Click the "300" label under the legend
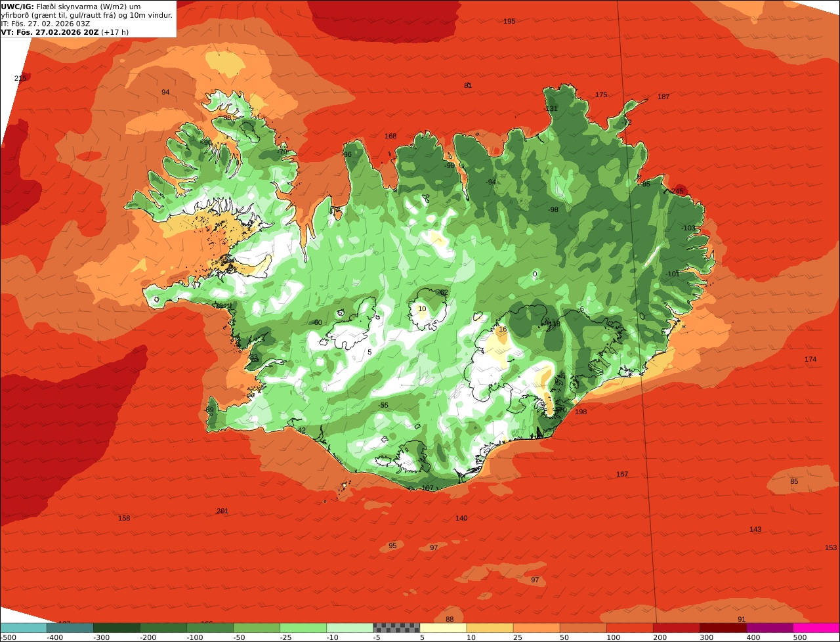 [x=707, y=637]
